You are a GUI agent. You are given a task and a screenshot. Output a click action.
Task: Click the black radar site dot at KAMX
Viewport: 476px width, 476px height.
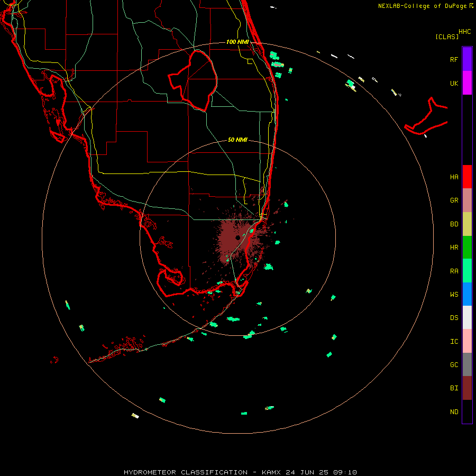[237, 237]
